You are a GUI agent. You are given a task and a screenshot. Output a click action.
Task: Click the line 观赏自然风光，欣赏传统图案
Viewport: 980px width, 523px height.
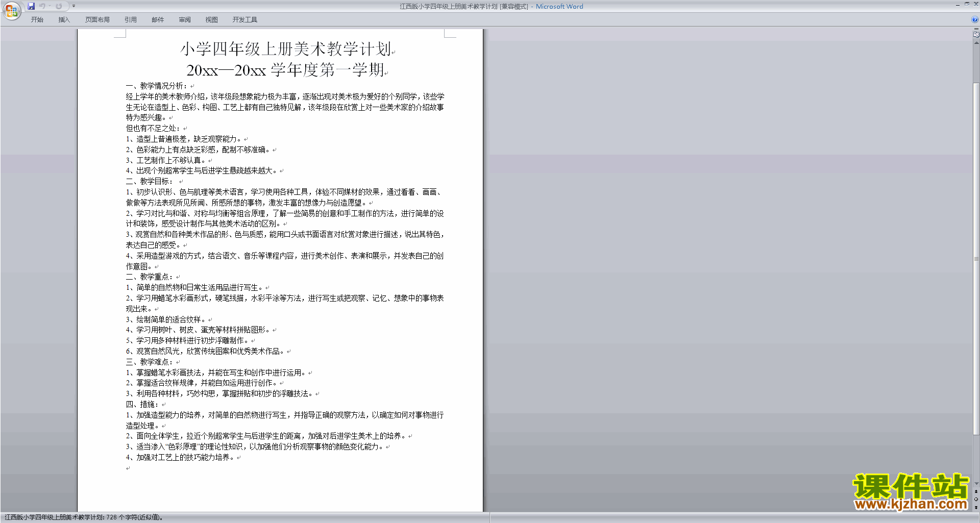point(205,351)
